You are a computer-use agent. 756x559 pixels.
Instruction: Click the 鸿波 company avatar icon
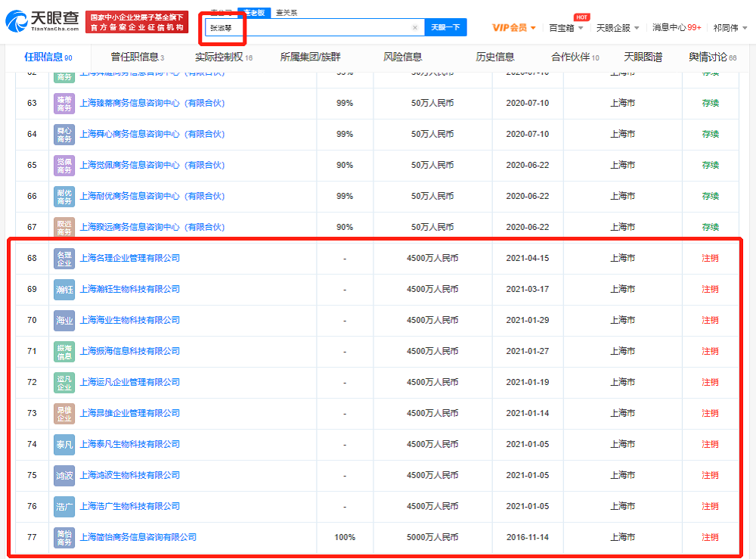(x=64, y=475)
